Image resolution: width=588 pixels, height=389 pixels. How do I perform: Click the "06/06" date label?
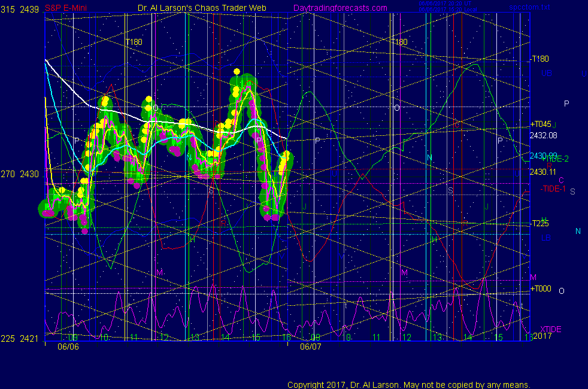[x=68, y=347]
